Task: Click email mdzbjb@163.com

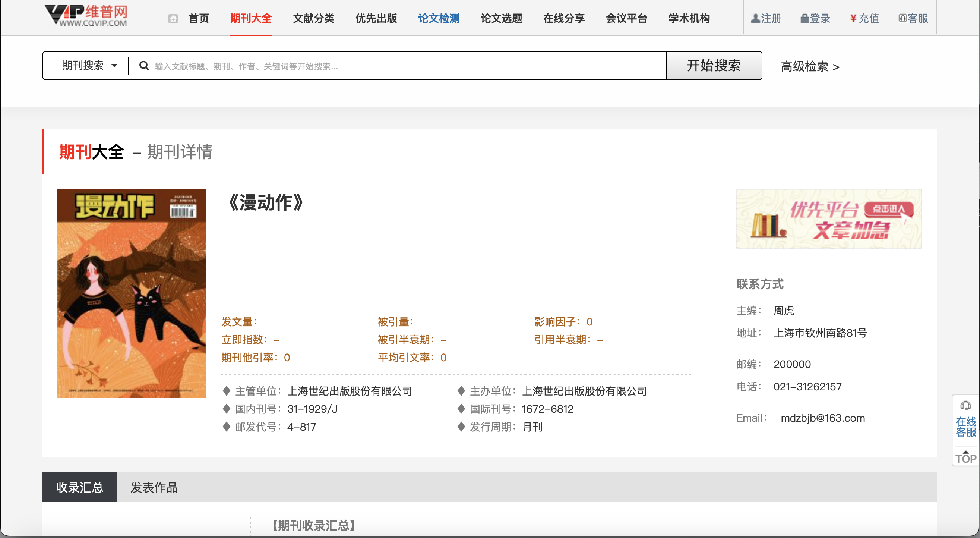Action: 822,418
